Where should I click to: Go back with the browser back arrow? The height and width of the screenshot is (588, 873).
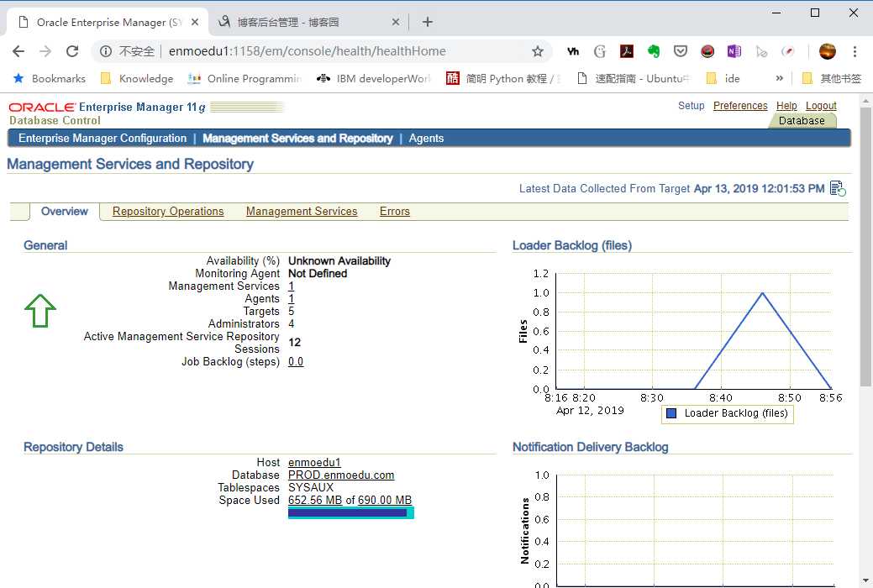18,51
